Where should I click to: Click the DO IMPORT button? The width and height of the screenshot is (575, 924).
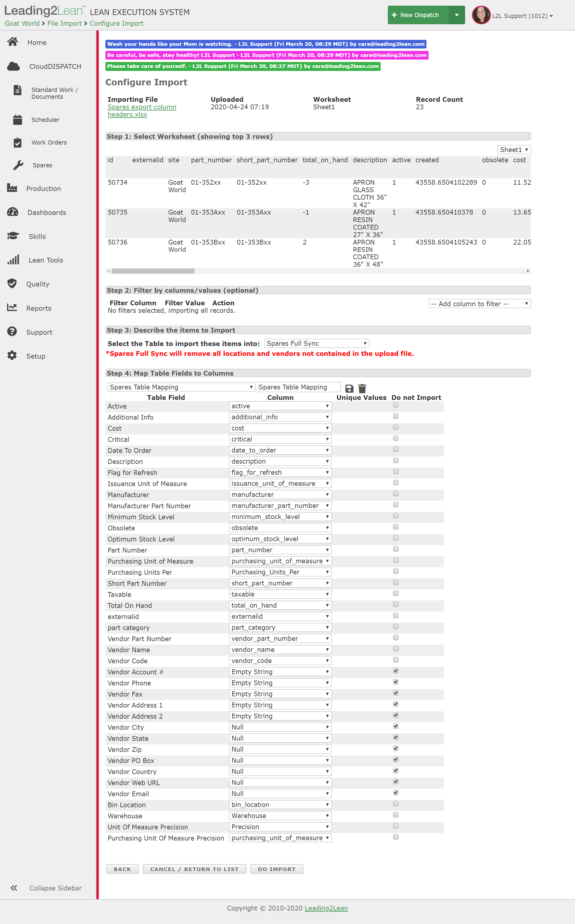click(x=277, y=869)
